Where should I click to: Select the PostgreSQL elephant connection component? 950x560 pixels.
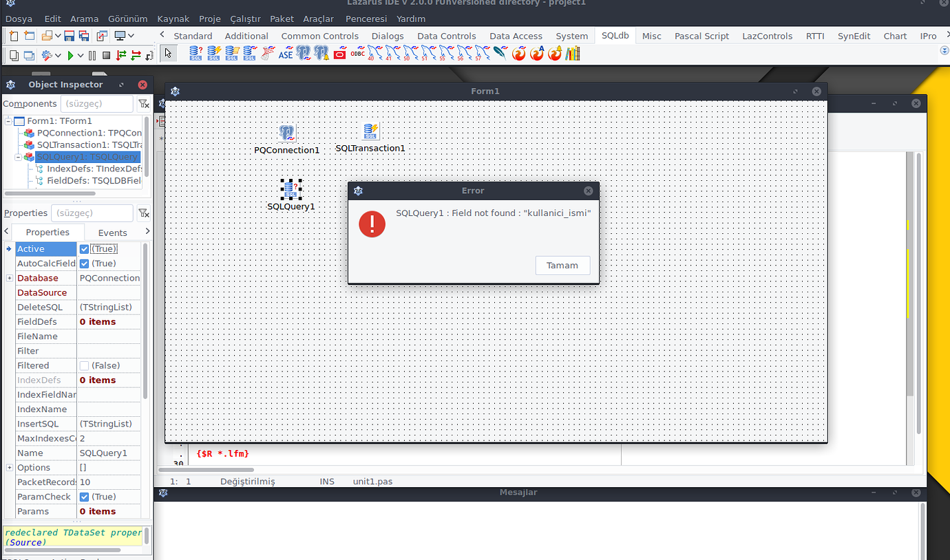tap(303, 53)
